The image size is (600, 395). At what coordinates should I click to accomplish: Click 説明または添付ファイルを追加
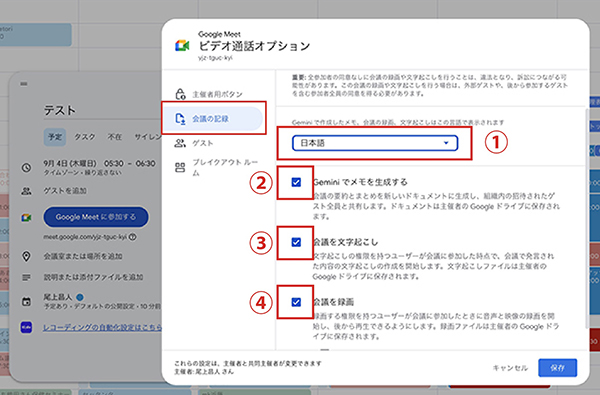[93, 277]
